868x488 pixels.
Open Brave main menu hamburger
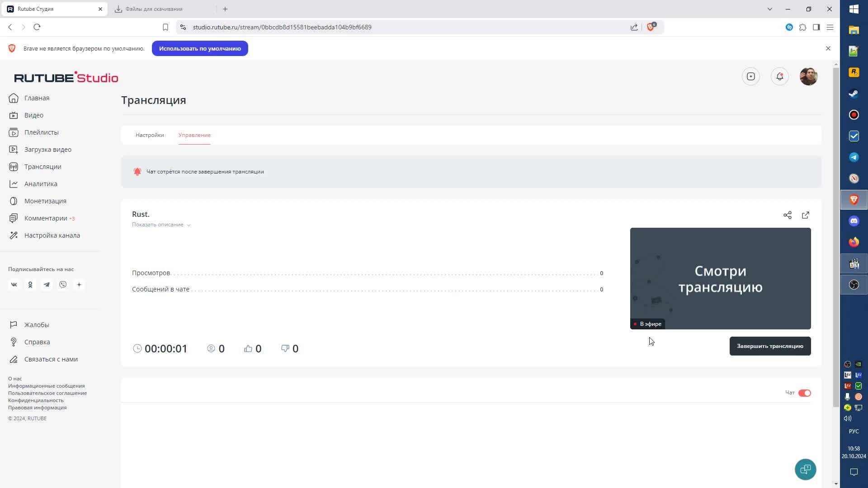click(x=830, y=27)
